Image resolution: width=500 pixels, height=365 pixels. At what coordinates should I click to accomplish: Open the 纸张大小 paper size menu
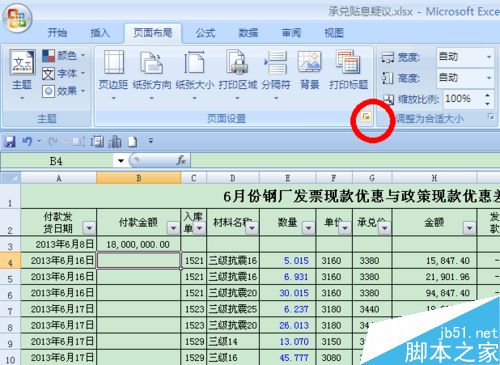click(195, 75)
